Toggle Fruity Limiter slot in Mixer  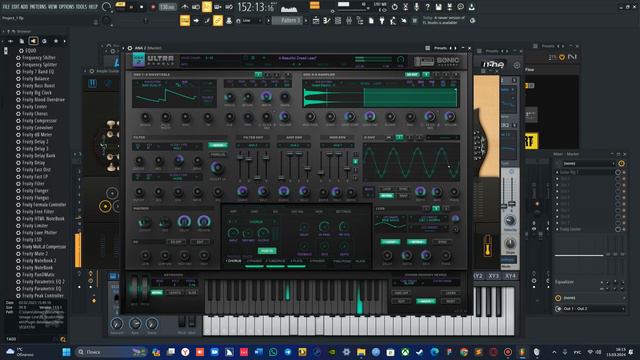point(618,229)
